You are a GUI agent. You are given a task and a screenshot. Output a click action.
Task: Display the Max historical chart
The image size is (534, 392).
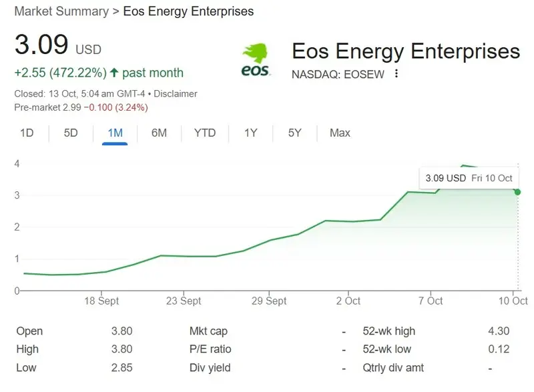click(x=339, y=133)
